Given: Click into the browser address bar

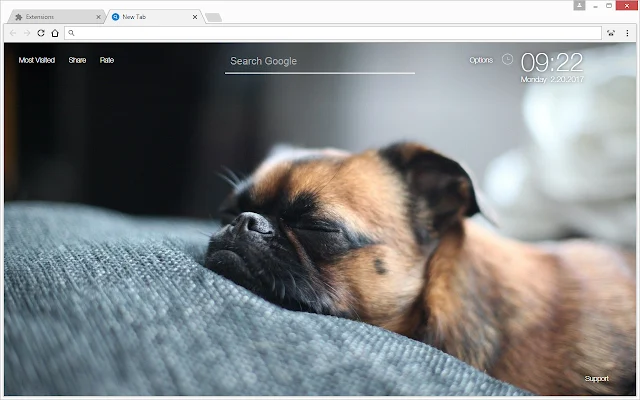Looking at the screenshot, I should pyautogui.click(x=333, y=33).
